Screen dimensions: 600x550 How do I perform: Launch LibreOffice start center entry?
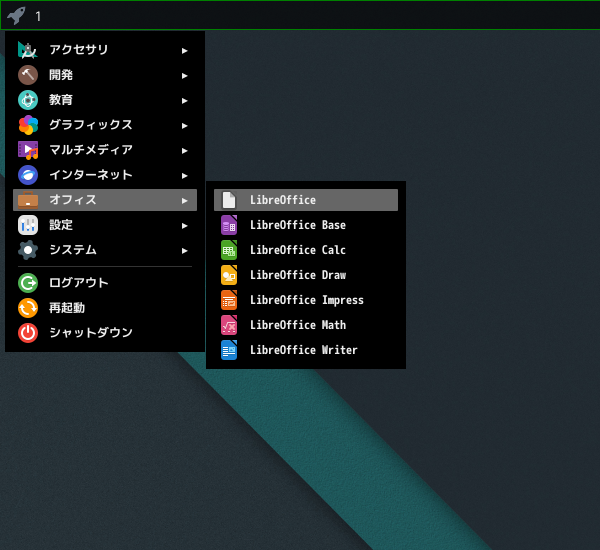click(x=306, y=200)
